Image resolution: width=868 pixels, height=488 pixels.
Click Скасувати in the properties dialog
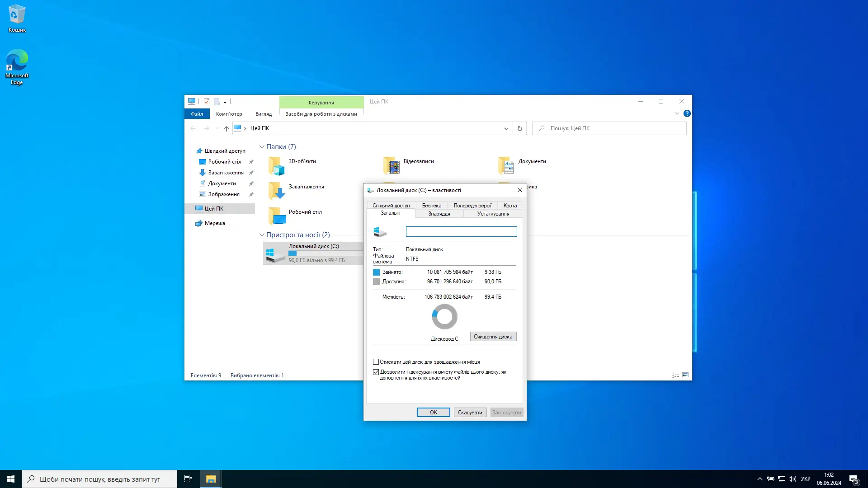pyautogui.click(x=470, y=413)
